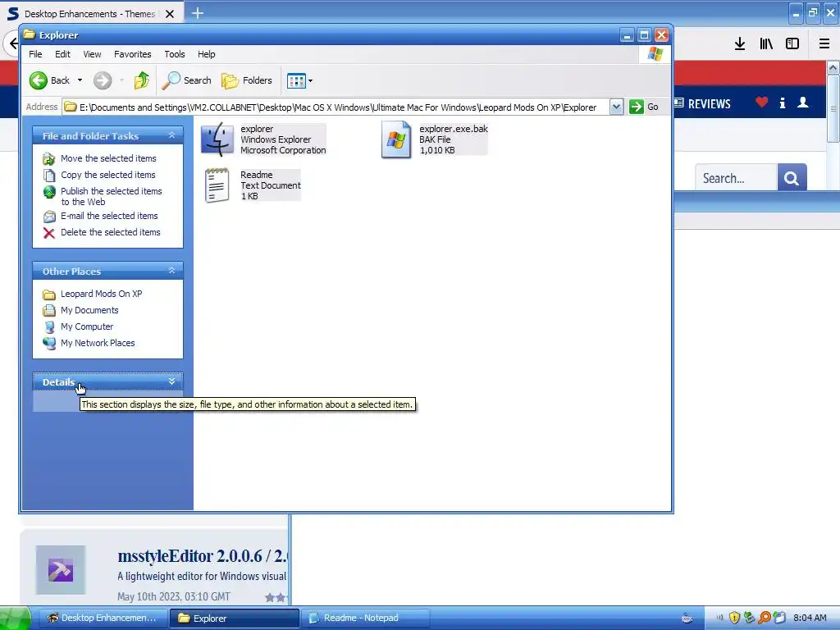The width and height of the screenshot is (840, 630).
Task: Click the red X delete icon
Action: click(48, 233)
